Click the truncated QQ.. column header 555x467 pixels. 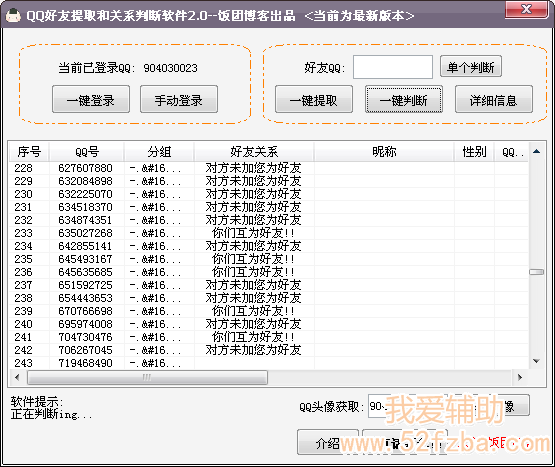pyautogui.click(x=511, y=152)
